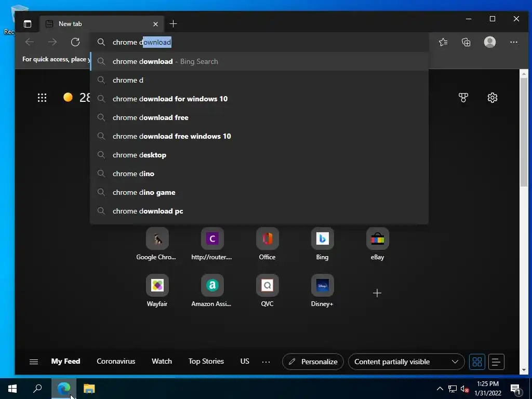Select the Watch feed tab
Image resolution: width=532 pixels, height=399 pixels.
(162, 362)
